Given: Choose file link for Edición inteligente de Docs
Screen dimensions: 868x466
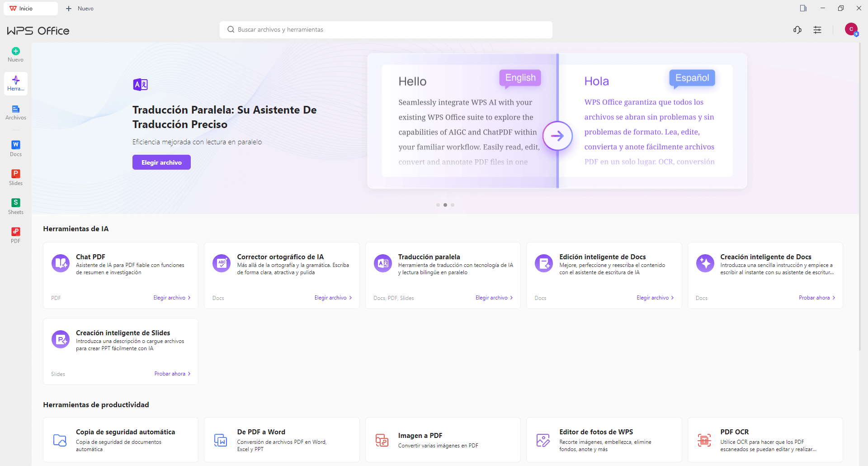Looking at the screenshot, I should (656, 298).
